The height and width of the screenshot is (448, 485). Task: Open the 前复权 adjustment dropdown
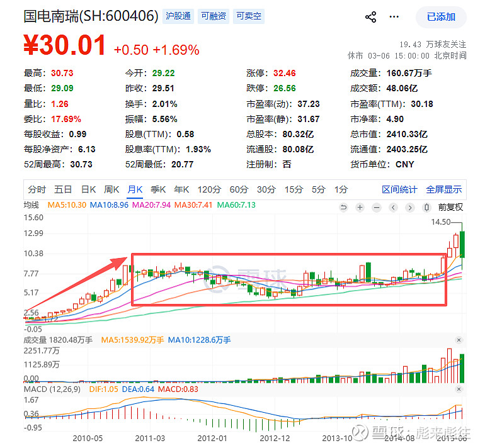(x=450, y=207)
